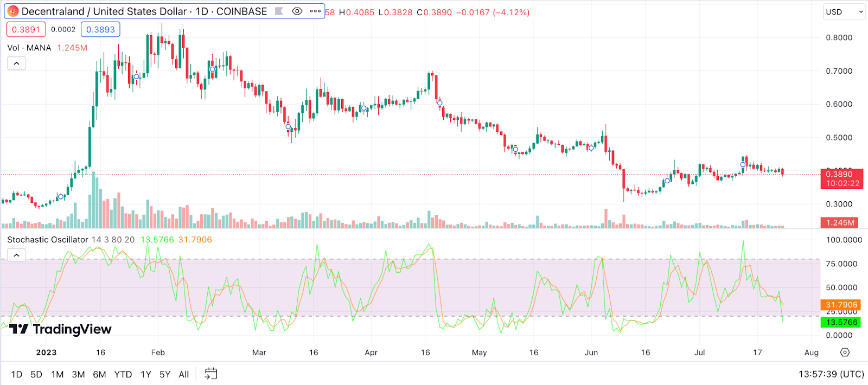Click the green 13.5766 value in oscillator legend
The width and height of the screenshot is (868, 385).
(x=157, y=240)
